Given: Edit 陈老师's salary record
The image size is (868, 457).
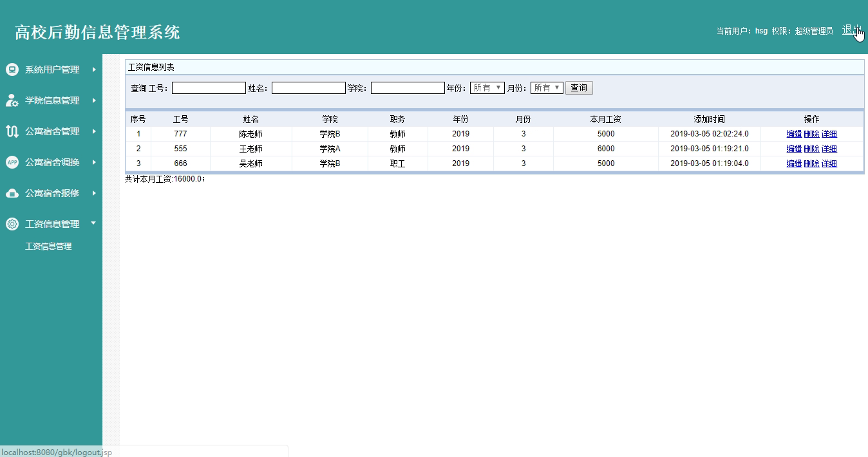Looking at the screenshot, I should [794, 134].
